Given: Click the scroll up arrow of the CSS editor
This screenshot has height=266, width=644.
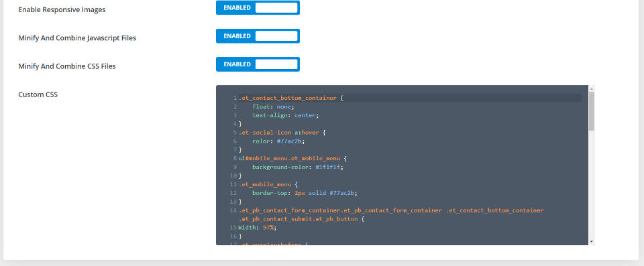Looking at the screenshot, I should point(592,88).
